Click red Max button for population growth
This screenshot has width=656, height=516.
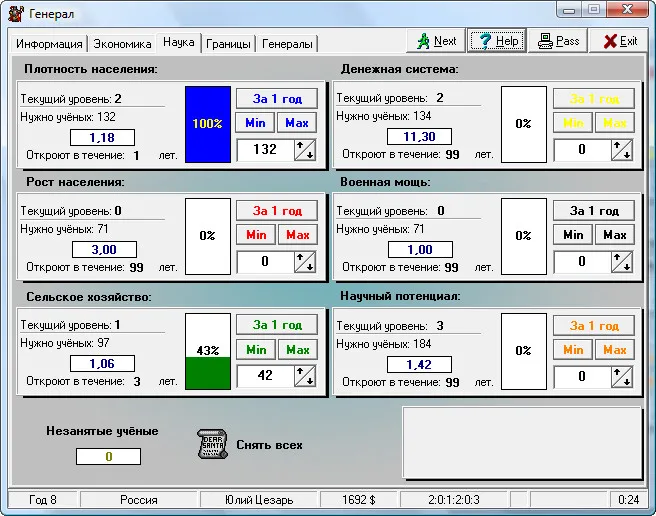297,235
